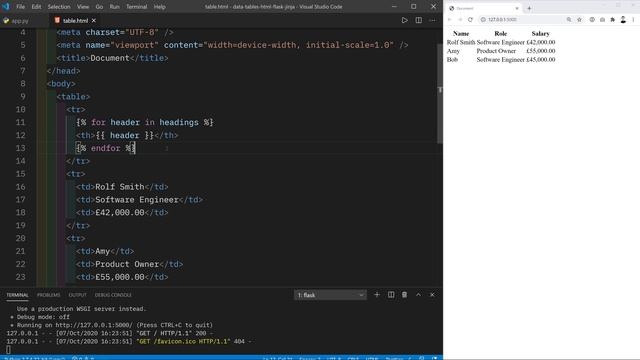The width and height of the screenshot is (640, 360).
Task: Bookmark the page with the star icon
Action: pos(579,20)
